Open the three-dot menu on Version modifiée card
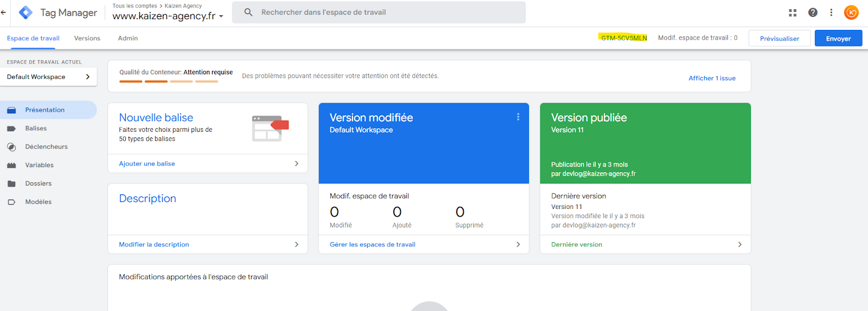The image size is (868, 311). (x=518, y=117)
